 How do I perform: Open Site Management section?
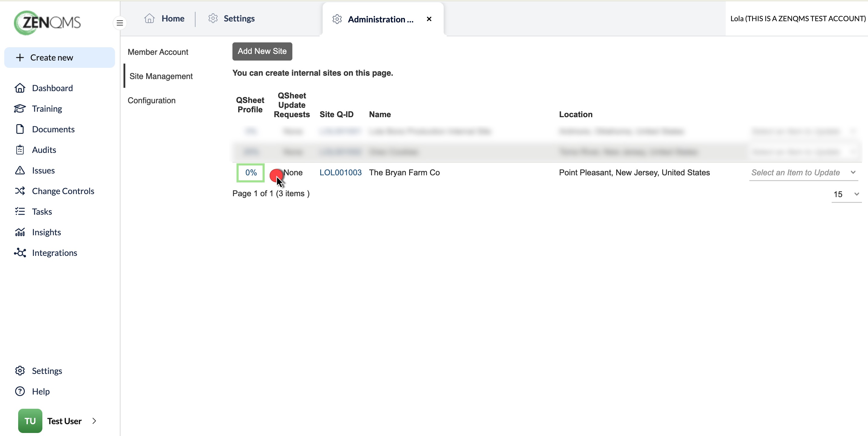click(161, 76)
